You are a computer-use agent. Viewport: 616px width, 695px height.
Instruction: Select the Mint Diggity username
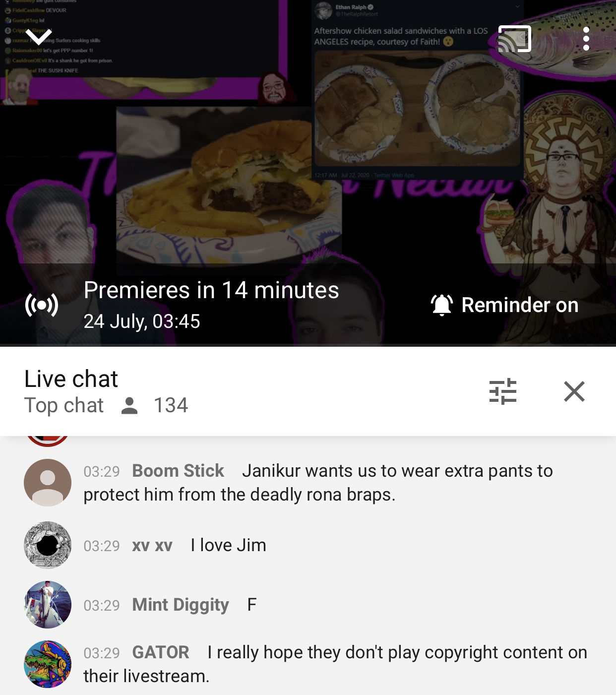point(181,605)
